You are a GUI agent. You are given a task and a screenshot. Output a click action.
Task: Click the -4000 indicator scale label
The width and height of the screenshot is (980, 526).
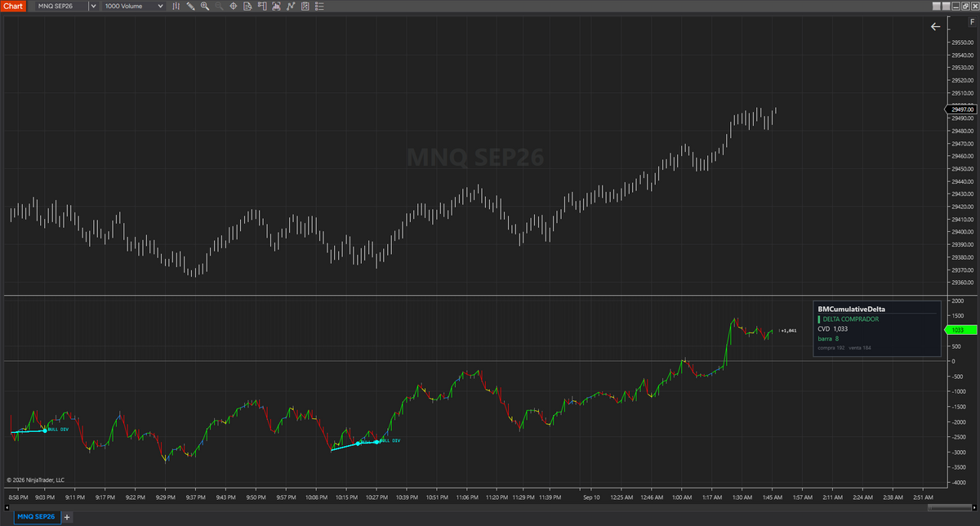[x=960, y=482]
